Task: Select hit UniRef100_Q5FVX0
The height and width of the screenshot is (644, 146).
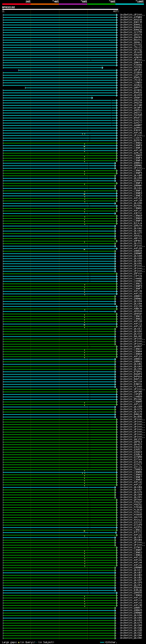Action: click(x=131, y=273)
